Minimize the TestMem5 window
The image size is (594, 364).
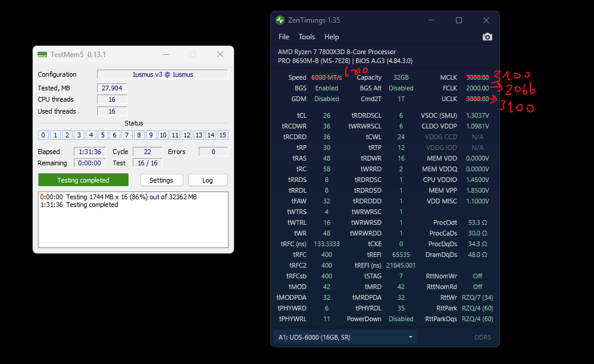click(x=166, y=55)
